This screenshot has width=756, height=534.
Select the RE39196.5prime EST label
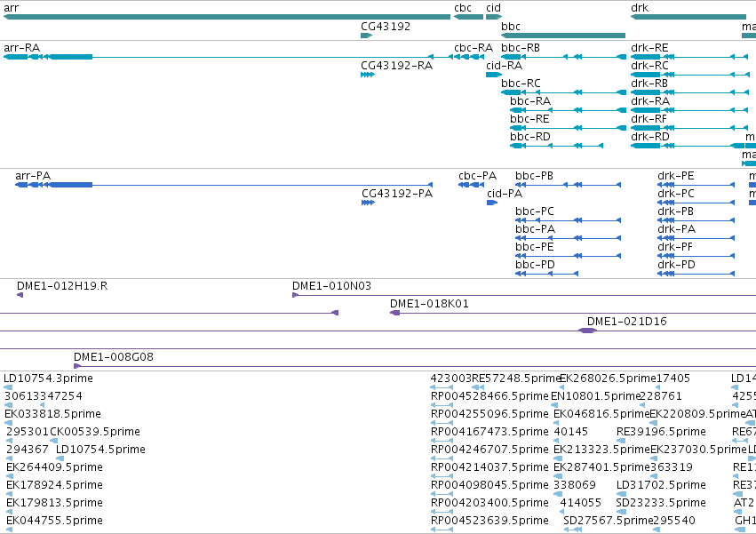[661, 432]
